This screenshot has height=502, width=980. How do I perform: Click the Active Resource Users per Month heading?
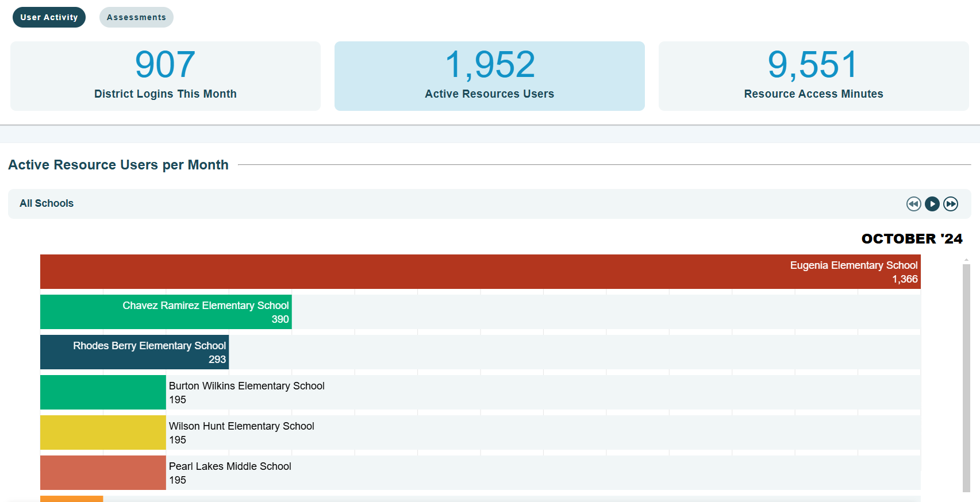point(118,165)
